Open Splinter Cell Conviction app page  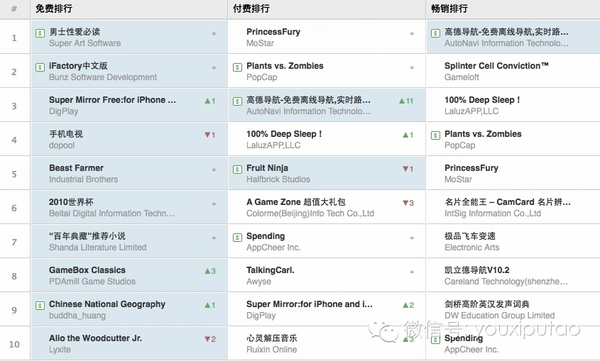(x=496, y=66)
